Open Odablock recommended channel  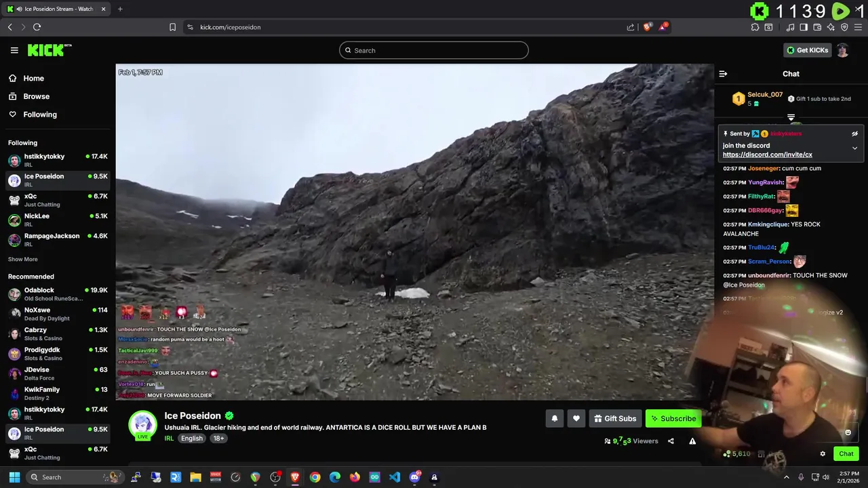point(58,294)
